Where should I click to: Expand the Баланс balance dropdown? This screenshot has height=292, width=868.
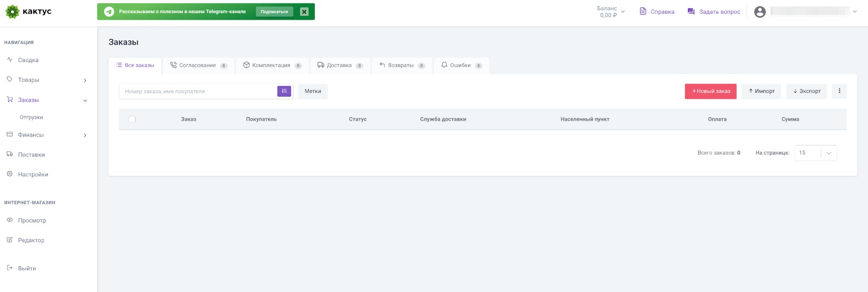[x=611, y=11]
